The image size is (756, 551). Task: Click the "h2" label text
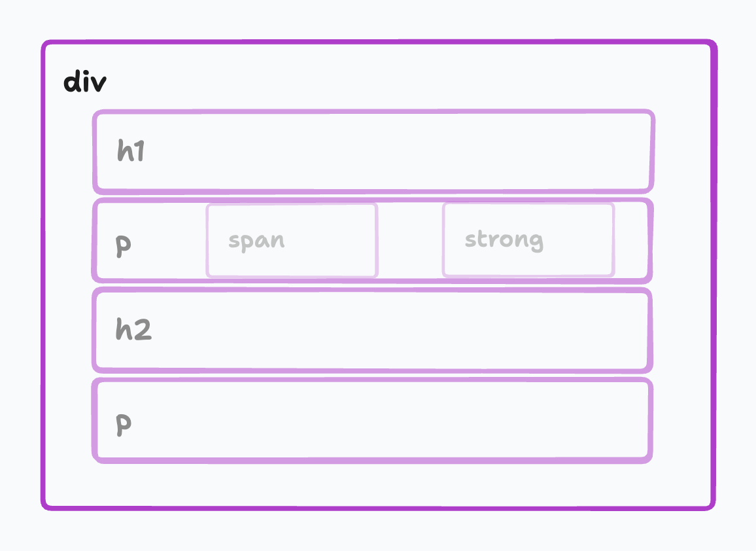pyautogui.click(x=133, y=330)
